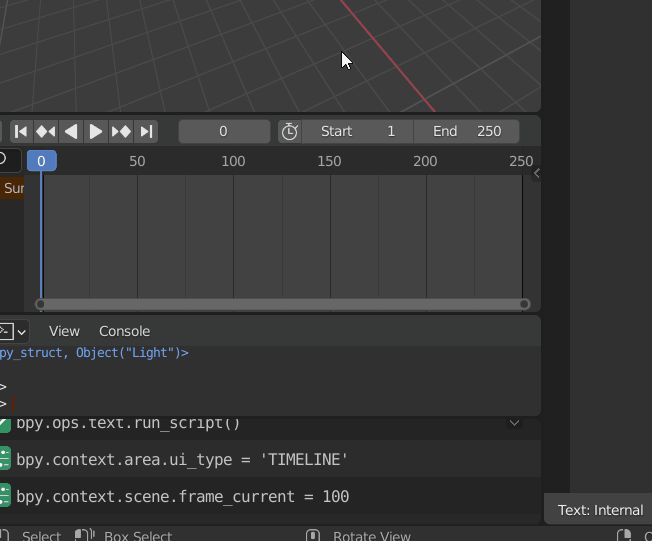Image resolution: width=652 pixels, height=541 pixels.
Task: Jump to the next keyframe
Action: (121, 131)
